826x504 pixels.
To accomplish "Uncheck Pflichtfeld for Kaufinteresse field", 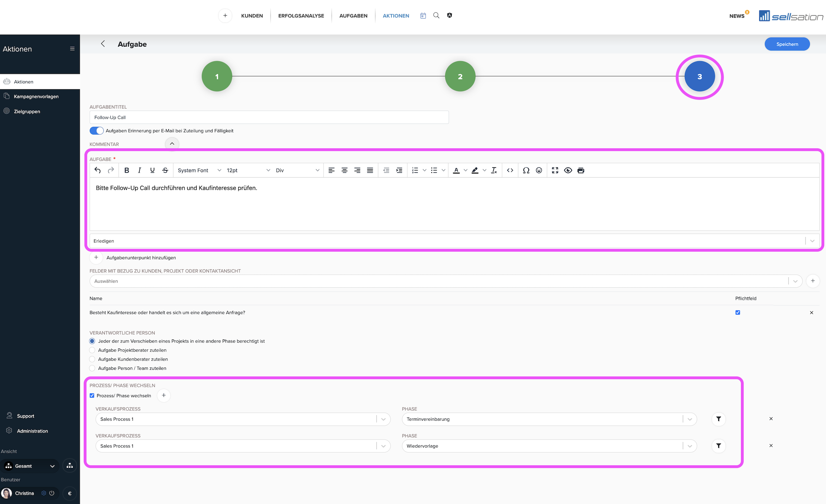I will [738, 312].
